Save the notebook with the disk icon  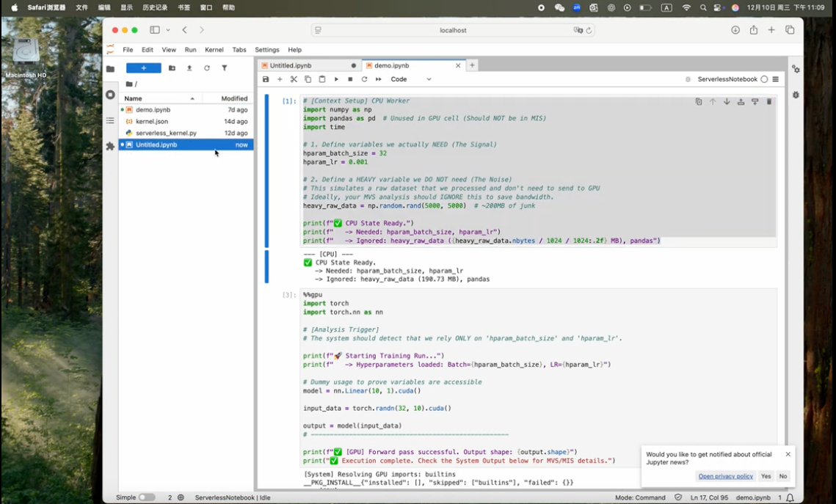(x=266, y=79)
